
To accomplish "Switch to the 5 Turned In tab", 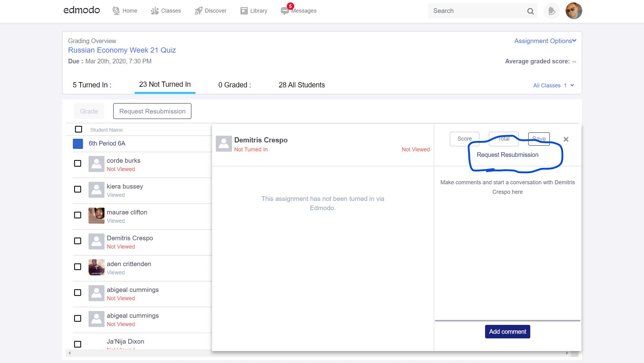I will tap(92, 85).
